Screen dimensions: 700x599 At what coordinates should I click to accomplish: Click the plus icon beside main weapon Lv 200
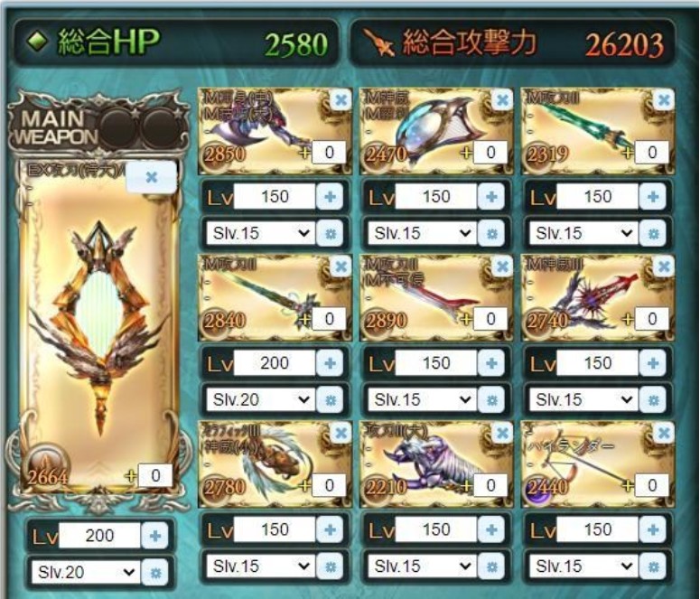155,535
